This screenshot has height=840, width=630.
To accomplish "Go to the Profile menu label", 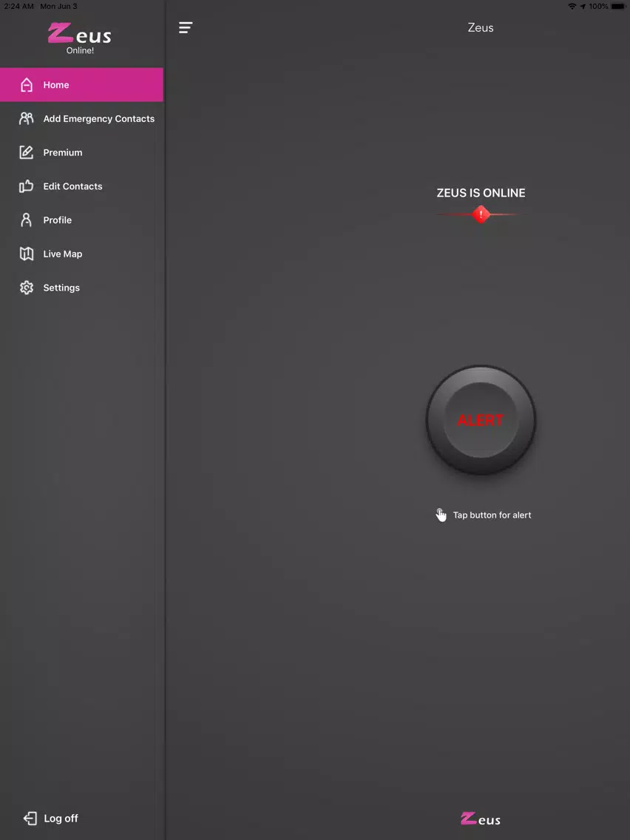I will (58, 220).
